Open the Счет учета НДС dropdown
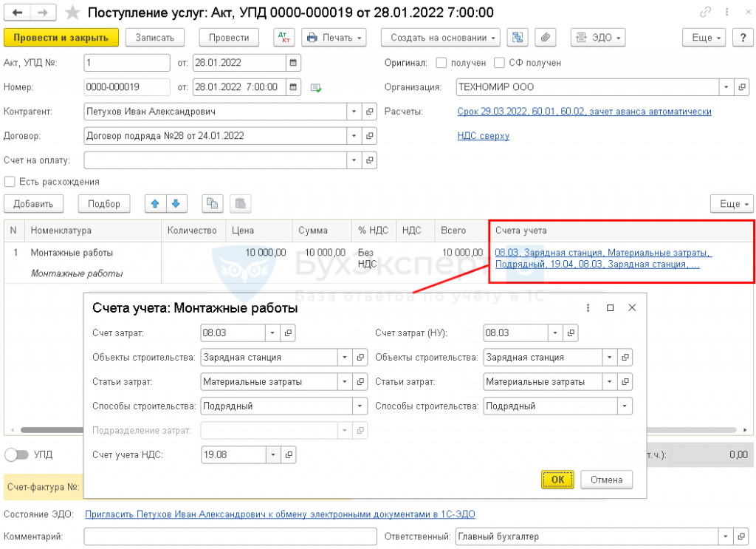 pos(272,454)
